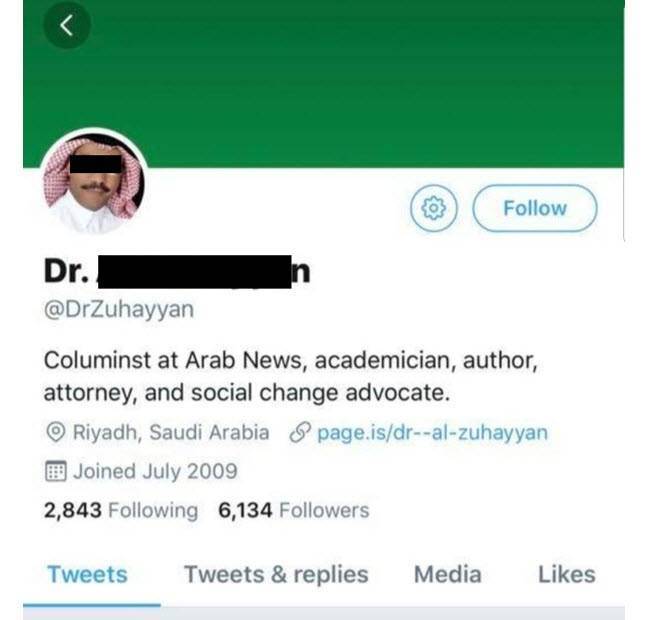View the 2,843 Following list
This screenshot has height=620, width=654.
[x=121, y=510]
